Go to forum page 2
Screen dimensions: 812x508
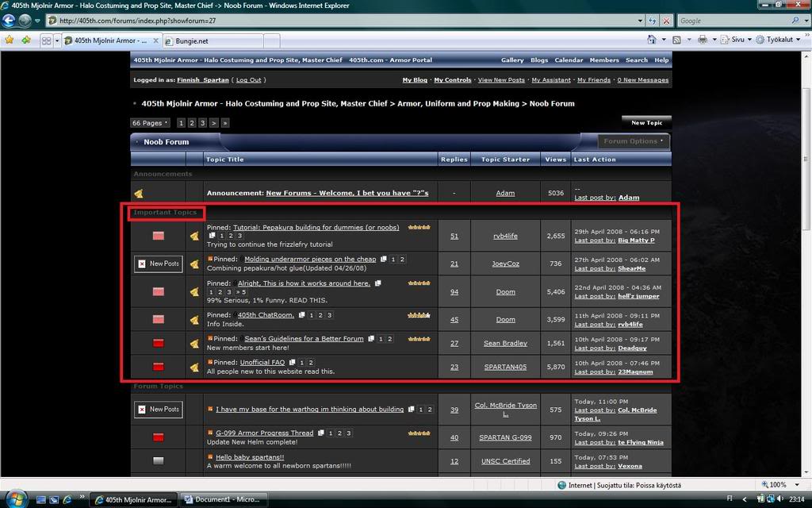(192, 123)
